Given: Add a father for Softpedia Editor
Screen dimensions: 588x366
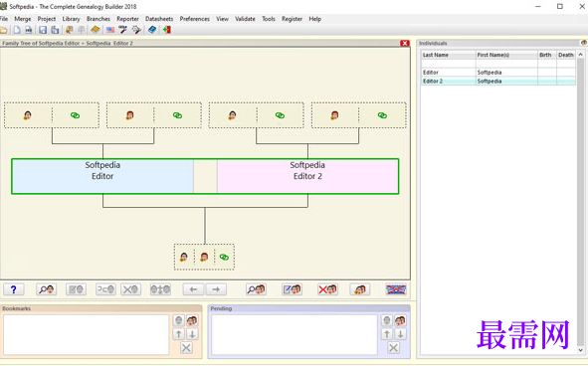Looking at the screenshot, I should 28,115.
